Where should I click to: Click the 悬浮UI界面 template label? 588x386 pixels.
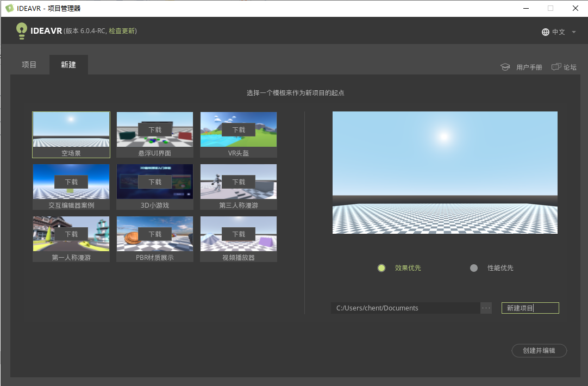click(x=155, y=153)
